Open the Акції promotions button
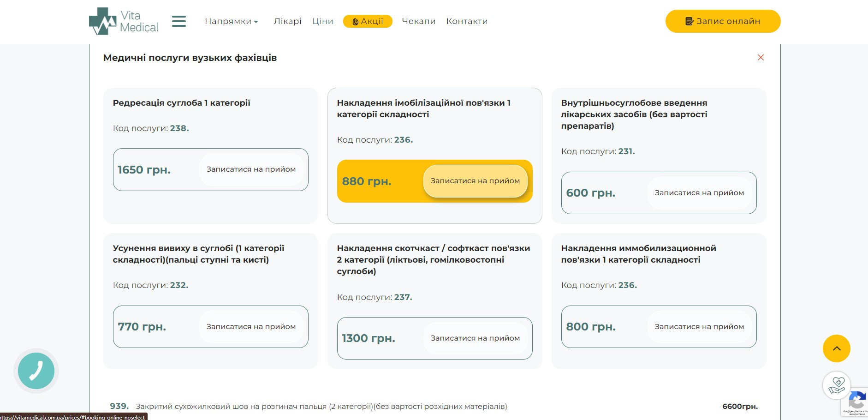This screenshot has width=868, height=420. pyautogui.click(x=368, y=21)
